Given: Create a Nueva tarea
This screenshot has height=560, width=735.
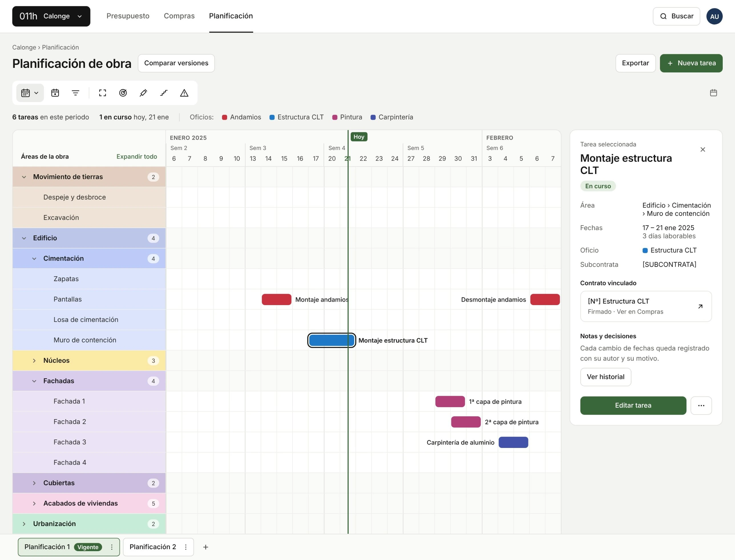Looking at the screenshot, I should click(691, 63).
